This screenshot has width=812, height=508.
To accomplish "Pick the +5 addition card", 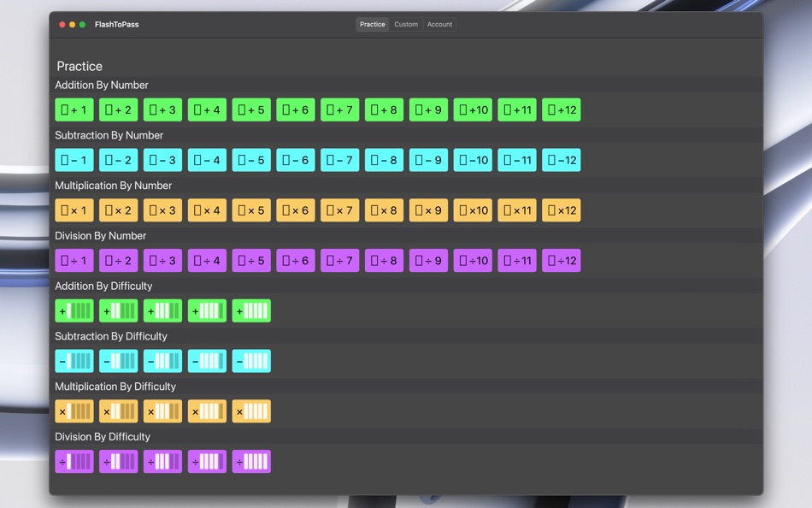I will pos(251,109).
